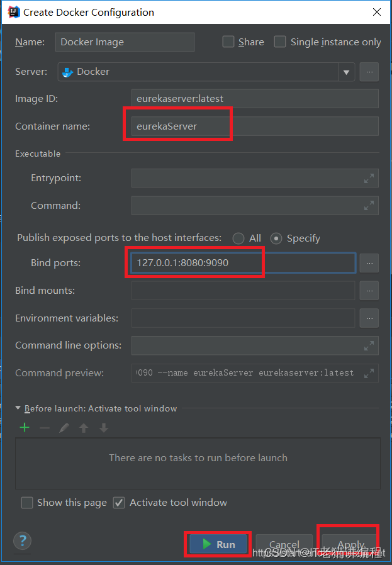Screen dimensions: 392x565
Task: Enable Single instance only checkbox
Action: pos(280,42)
